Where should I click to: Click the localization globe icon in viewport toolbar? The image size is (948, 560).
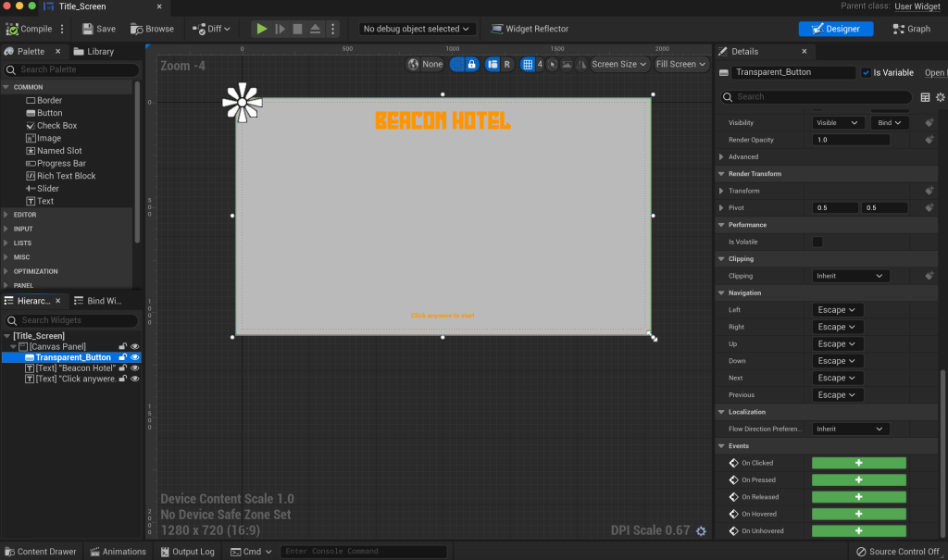click(414, 65)
